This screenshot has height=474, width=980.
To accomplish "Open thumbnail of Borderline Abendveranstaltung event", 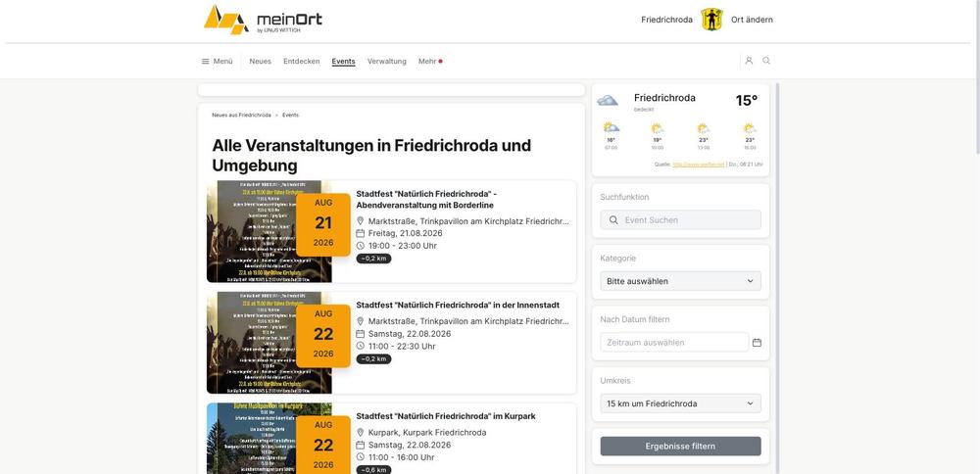I will click(269, 232).
